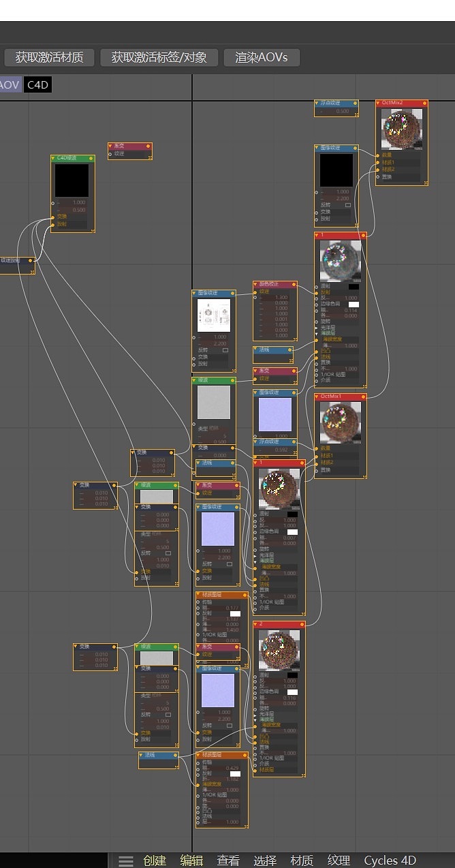Click 变换 input port on black-preview 图像纹理 node
The height and width of the screenshot is (868, 455).
317,212
